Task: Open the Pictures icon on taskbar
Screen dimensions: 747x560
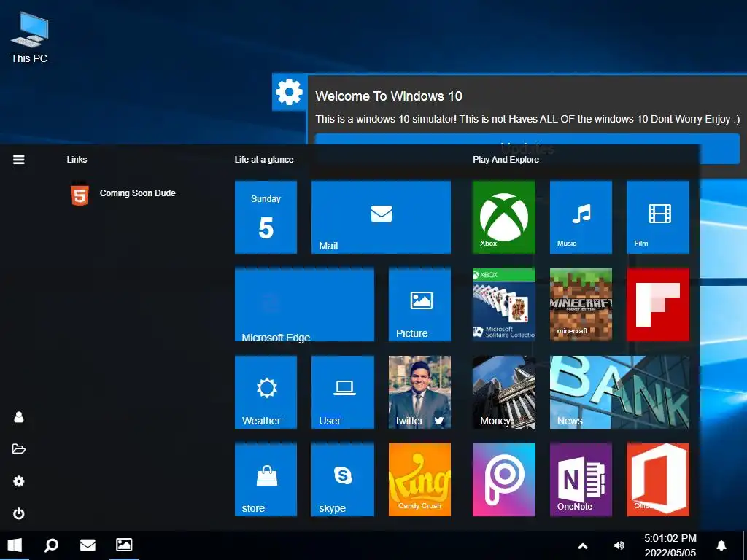Action: click(x=124, y=545)
